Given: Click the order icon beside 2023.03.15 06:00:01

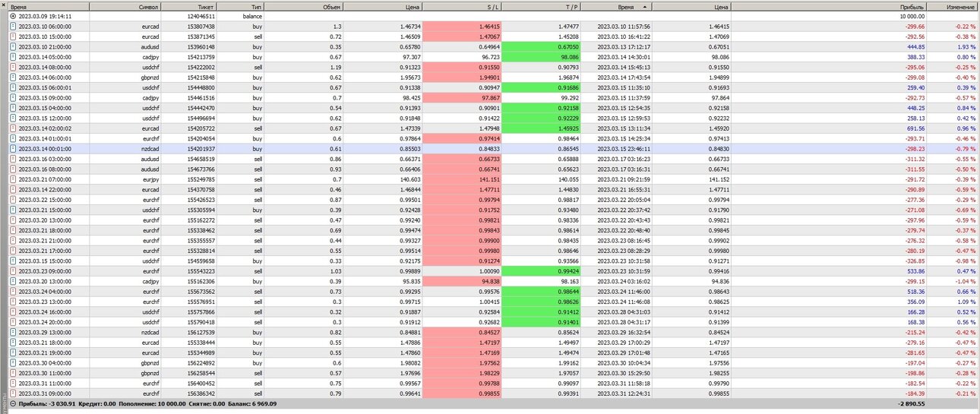Looking at the screenshot, I should pyautogui.click(x=13, y=87).
